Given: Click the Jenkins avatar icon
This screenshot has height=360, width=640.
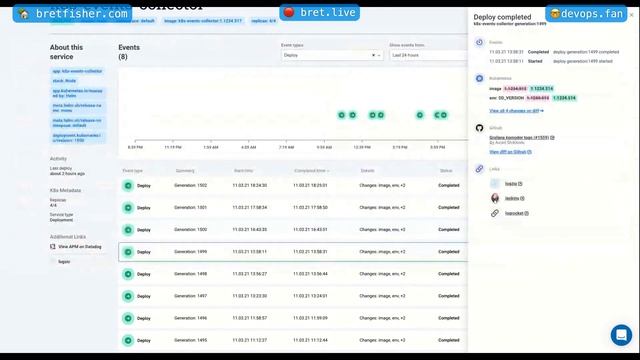Looking at the screenshot, I should coord(495,198).
